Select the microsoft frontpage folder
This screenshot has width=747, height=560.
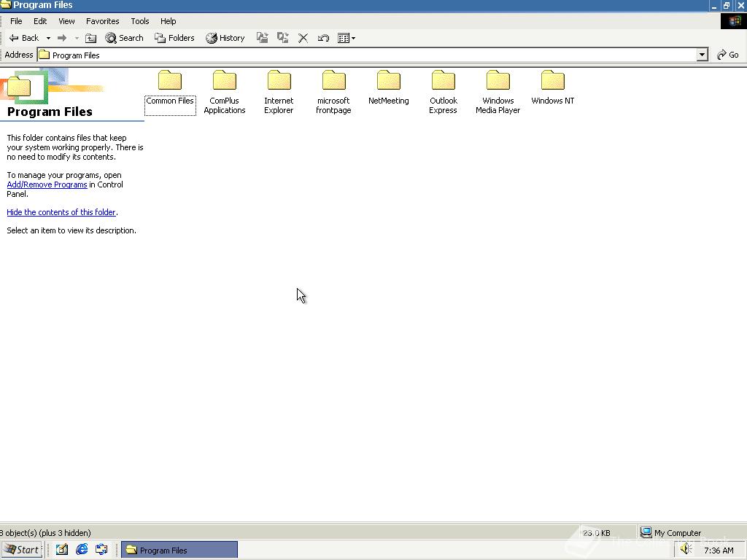(x=333, y=93)
